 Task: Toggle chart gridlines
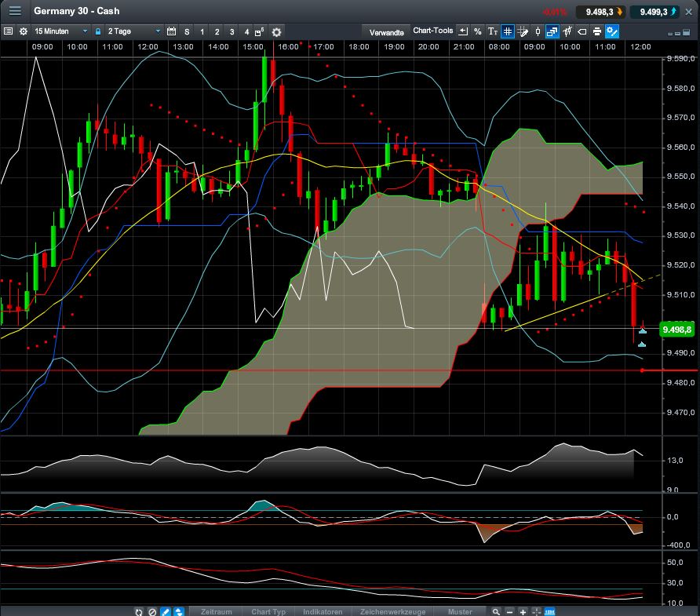pyautogui.click(x=508, y=31)
